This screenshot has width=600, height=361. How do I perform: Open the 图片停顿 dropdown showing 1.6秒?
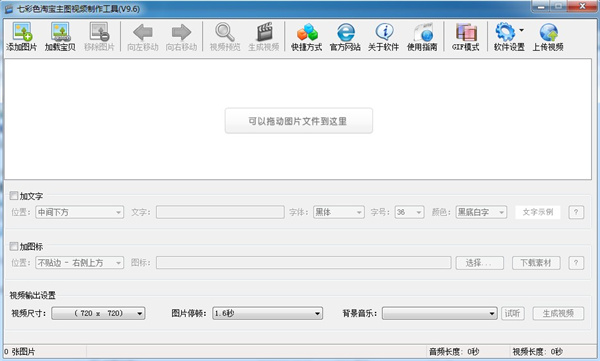click(x=267, y=313)
